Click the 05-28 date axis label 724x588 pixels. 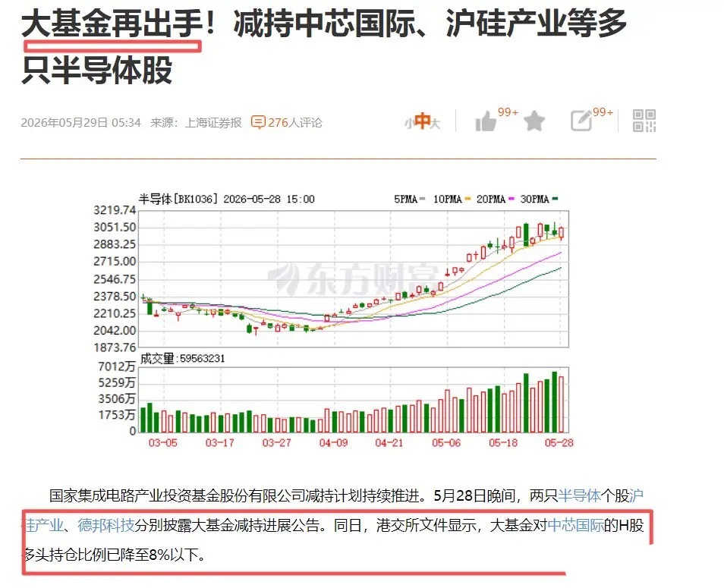tap(559, 442)
